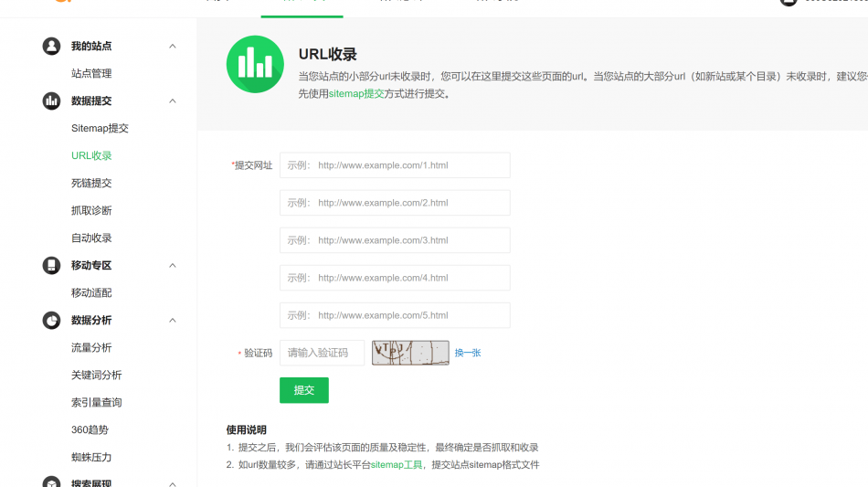
Task: Go to 移动适配 page
Action: pyautogui.click(x=91, y=292)
